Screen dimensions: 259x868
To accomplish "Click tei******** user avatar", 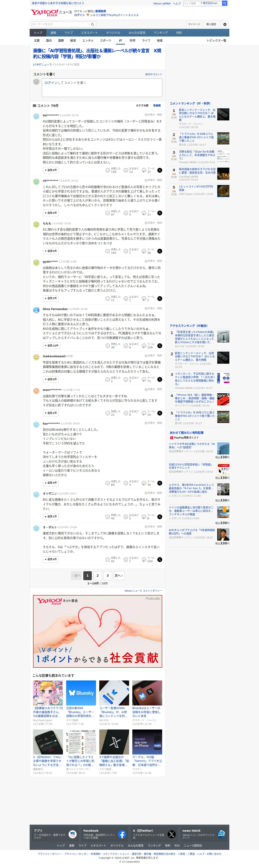I will click(36, 116).
